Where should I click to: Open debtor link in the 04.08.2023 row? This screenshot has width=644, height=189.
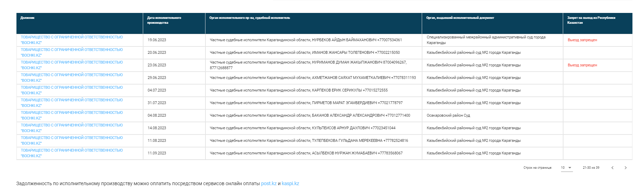(72, 115)
